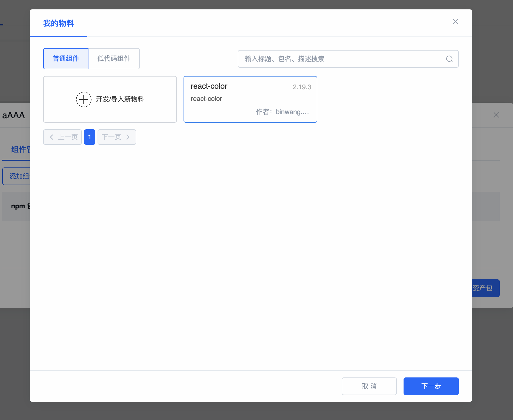The image size is (513, 420).
Task: Click the 下一页 pagination button
Action: [117, 137]
